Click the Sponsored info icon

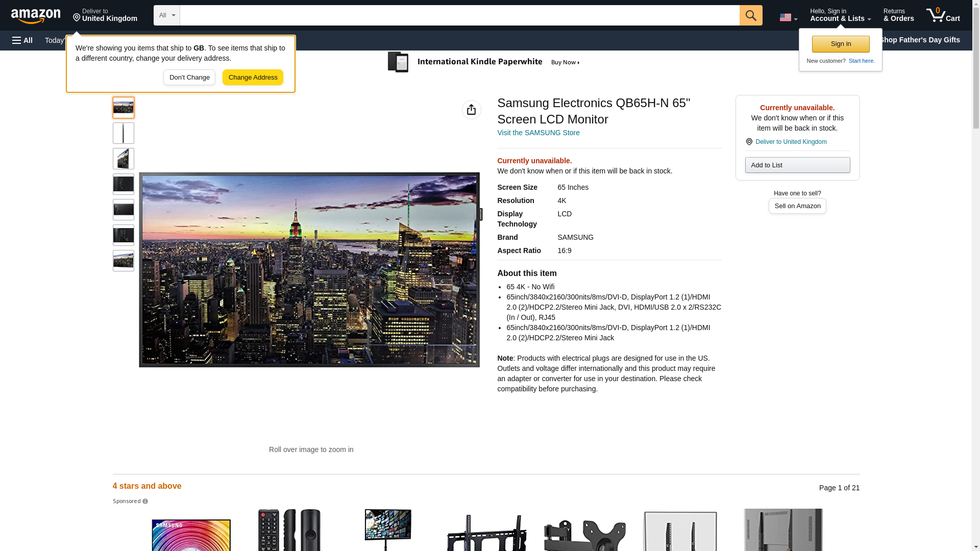[145, 502]
